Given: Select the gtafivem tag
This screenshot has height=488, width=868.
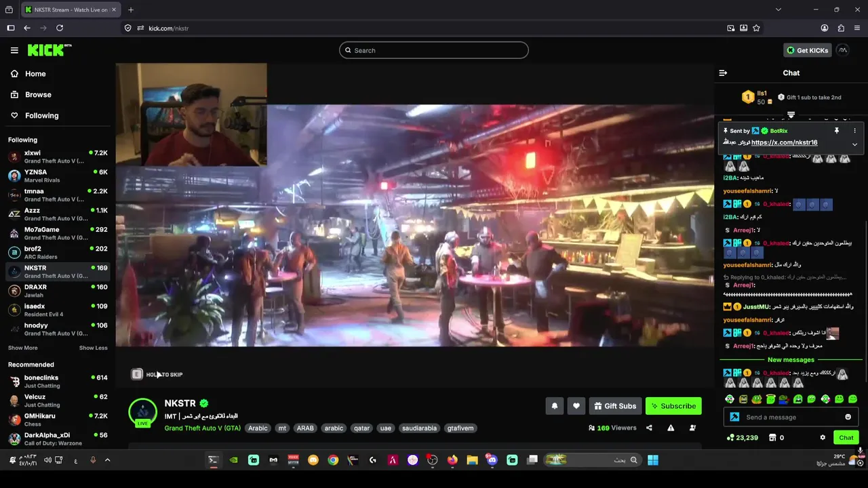Looking at the screenshot, I should (460, 428).
